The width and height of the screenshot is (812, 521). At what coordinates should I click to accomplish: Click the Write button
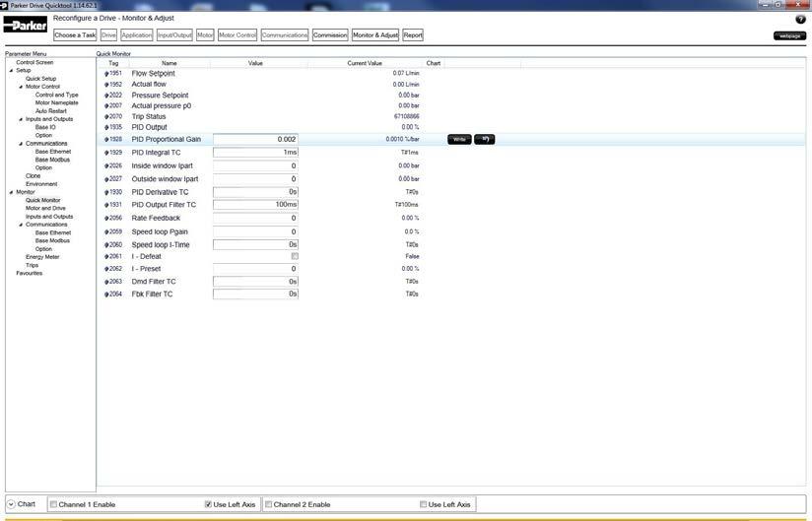[459, 139]
